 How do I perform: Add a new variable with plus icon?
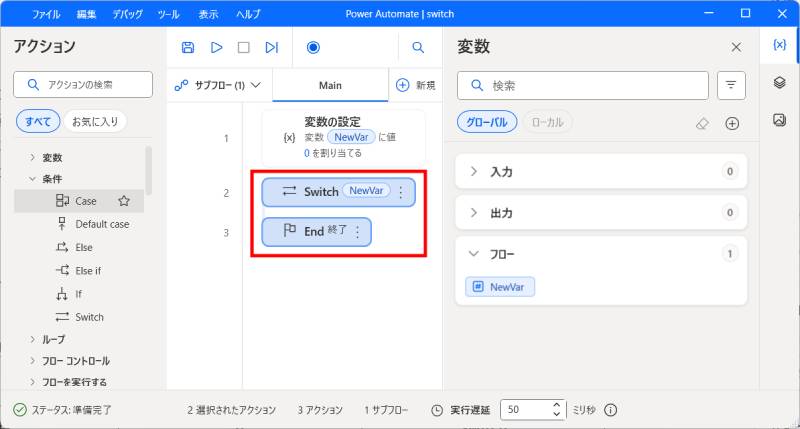pos(732,123)
